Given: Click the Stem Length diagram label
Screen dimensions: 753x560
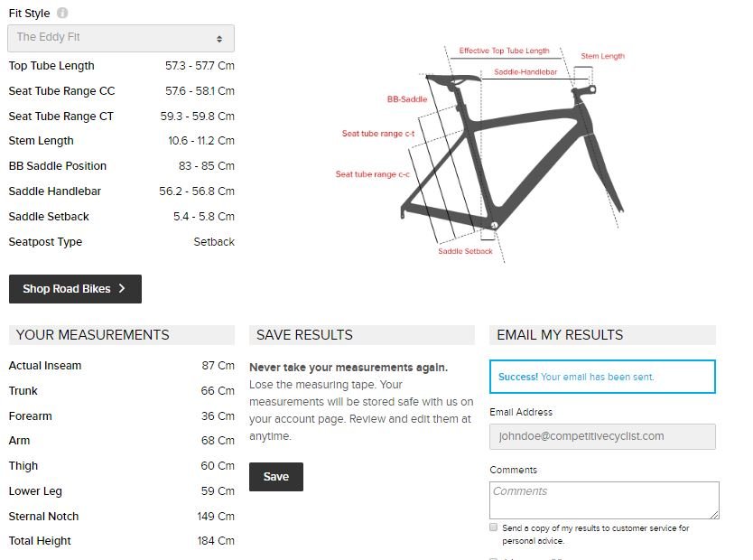Looking at the screenshot, I should point(603,56).
